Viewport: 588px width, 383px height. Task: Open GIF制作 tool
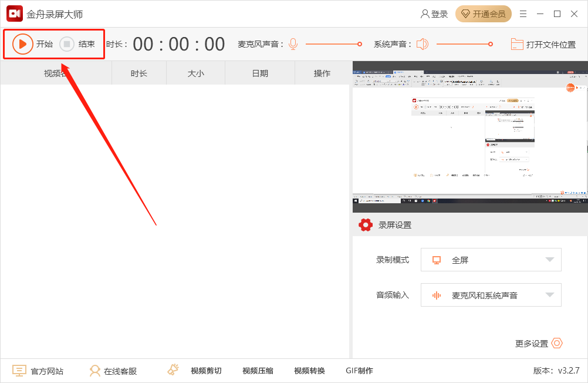point(359,371)
